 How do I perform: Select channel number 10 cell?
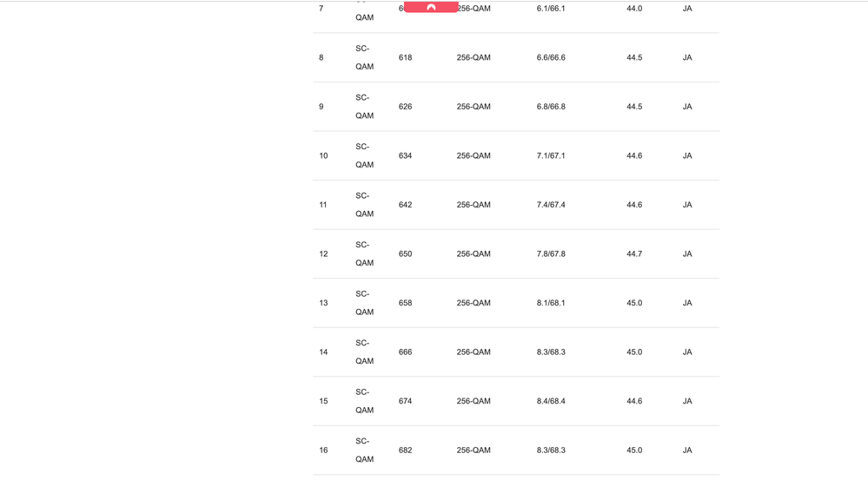[323, 156]
